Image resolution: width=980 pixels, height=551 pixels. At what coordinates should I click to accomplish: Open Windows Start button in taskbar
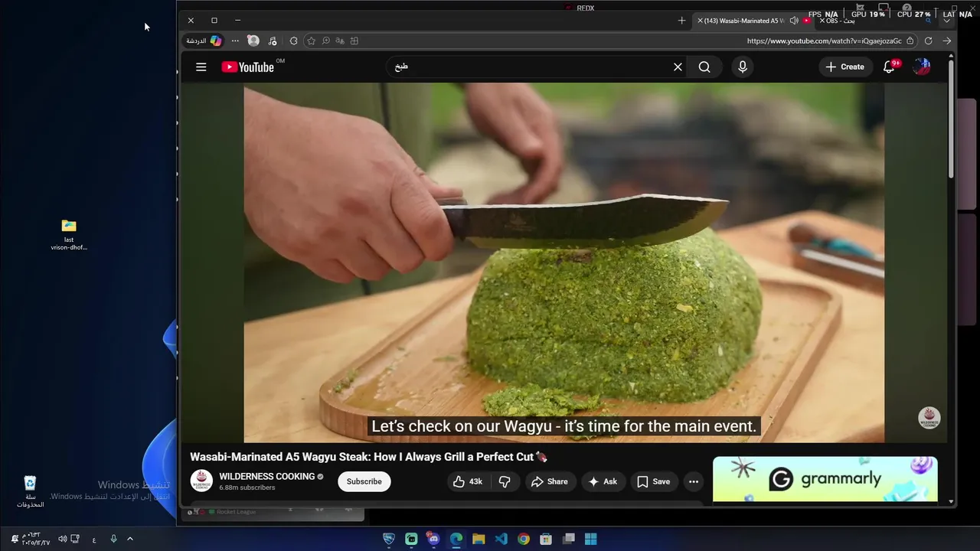(591, 539)
